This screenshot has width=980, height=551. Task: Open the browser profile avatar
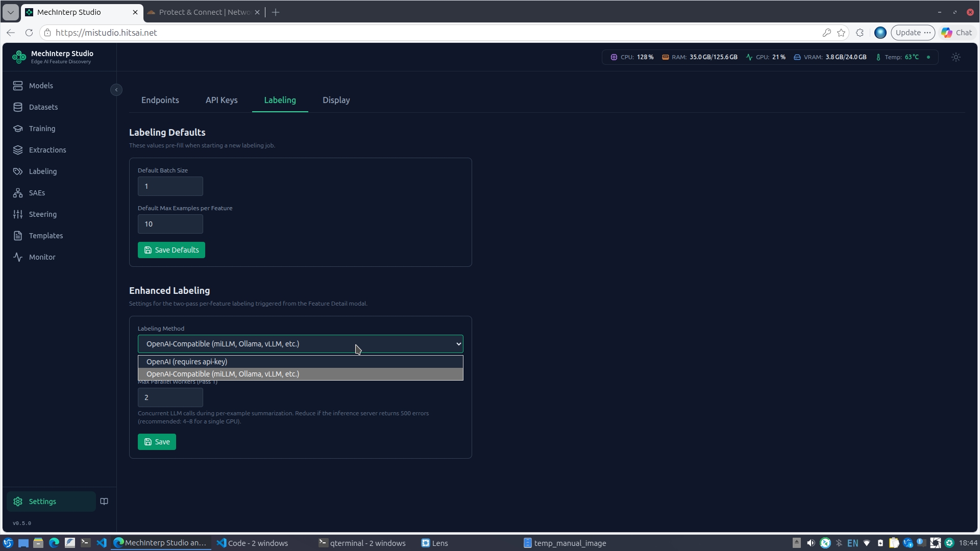pyautogui.click(x=880, y=33)
